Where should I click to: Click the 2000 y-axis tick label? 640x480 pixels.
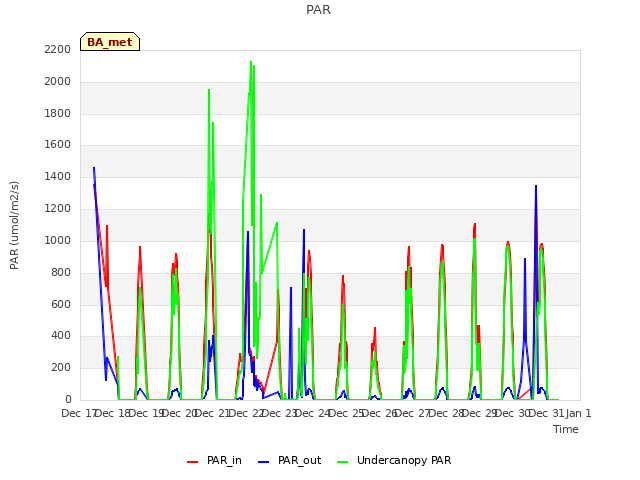(58, 82)
